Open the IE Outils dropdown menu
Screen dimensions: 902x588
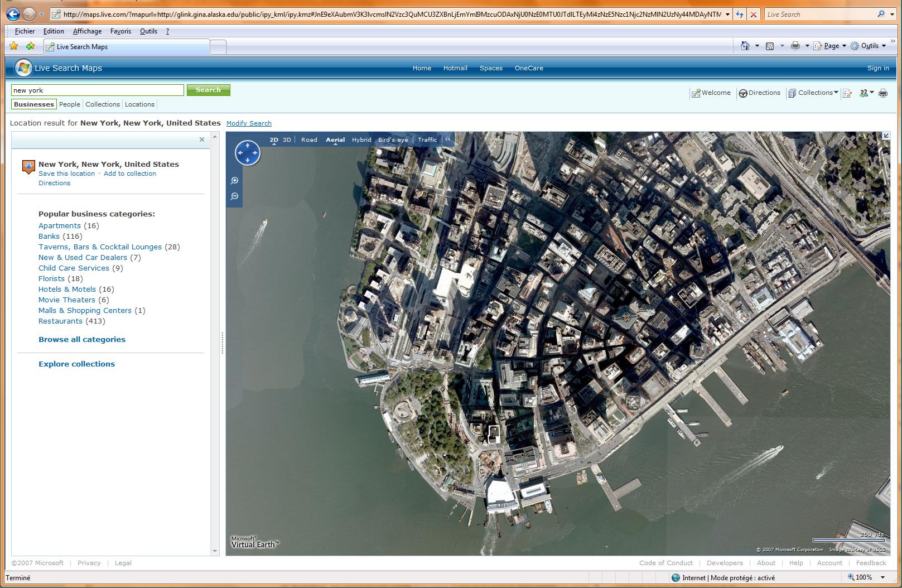click(x=869, y=46)
